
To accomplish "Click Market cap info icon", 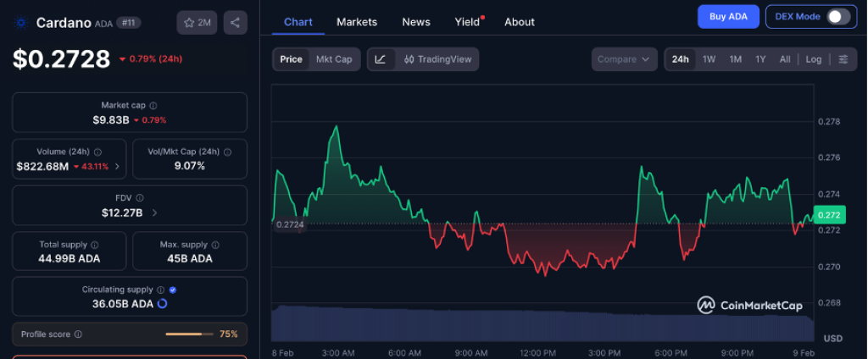I will 153,106.
